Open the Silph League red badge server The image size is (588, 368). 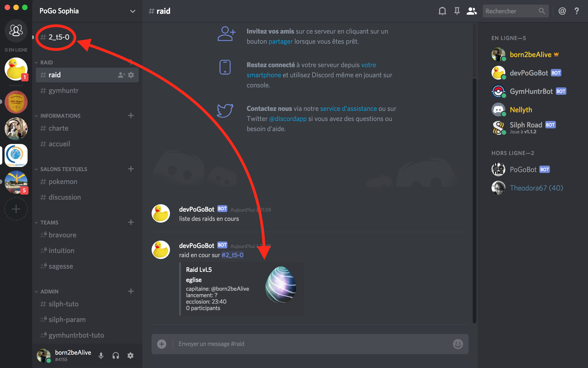16,102
